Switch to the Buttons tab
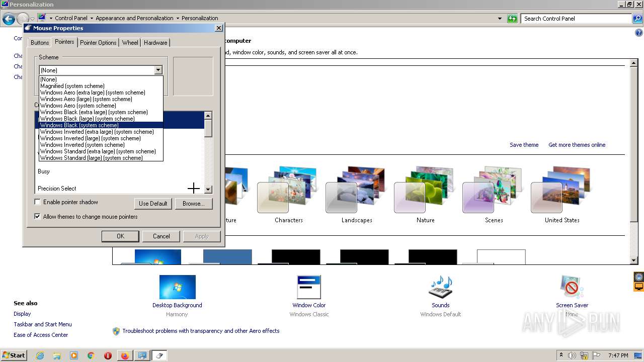The width and height of the screenshot is (644, 362). click(x=40, y=43)
